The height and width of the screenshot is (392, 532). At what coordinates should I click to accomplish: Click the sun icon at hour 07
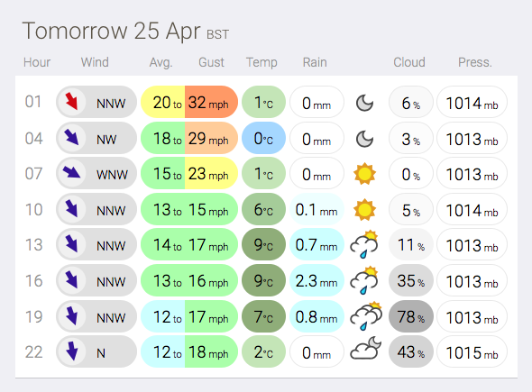point(364,174)
